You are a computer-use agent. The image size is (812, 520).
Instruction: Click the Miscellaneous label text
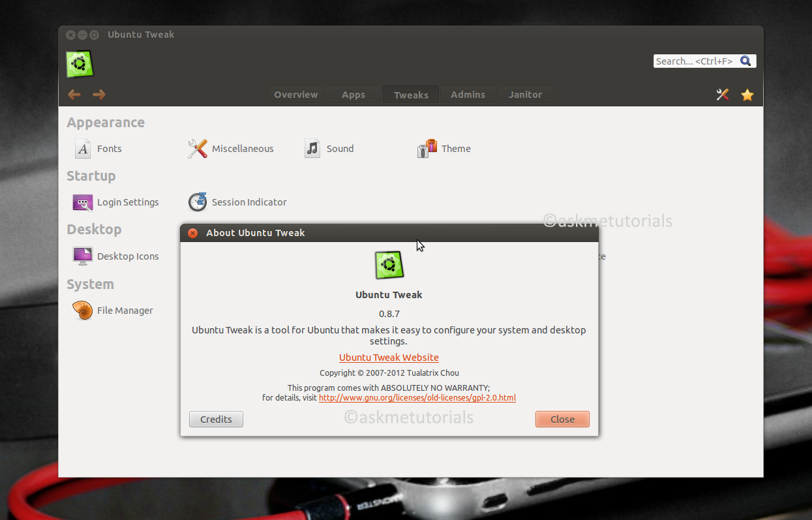243,149
